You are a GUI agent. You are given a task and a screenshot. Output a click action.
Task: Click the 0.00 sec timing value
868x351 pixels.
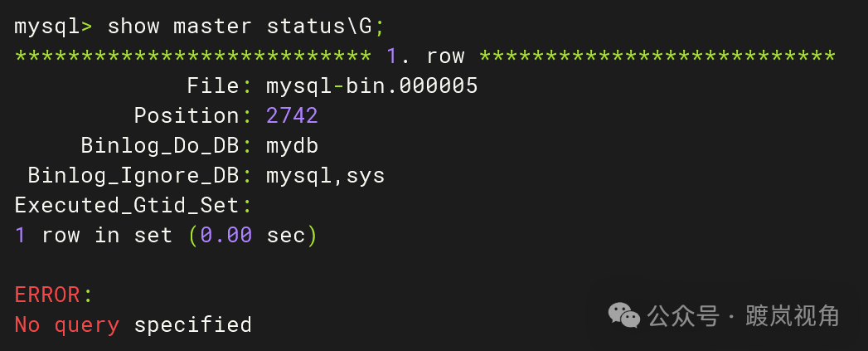252,236
